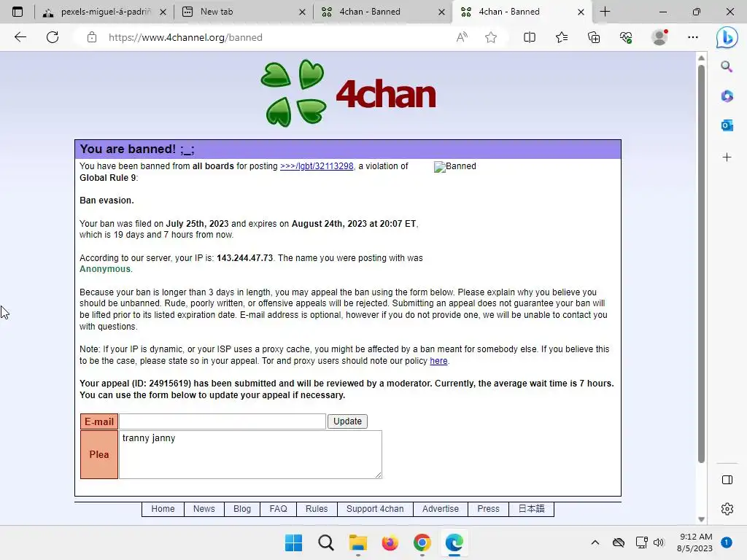Open split screen view
Image resolution: width=747 pixels, height=560 pixels.
point(530,37)
